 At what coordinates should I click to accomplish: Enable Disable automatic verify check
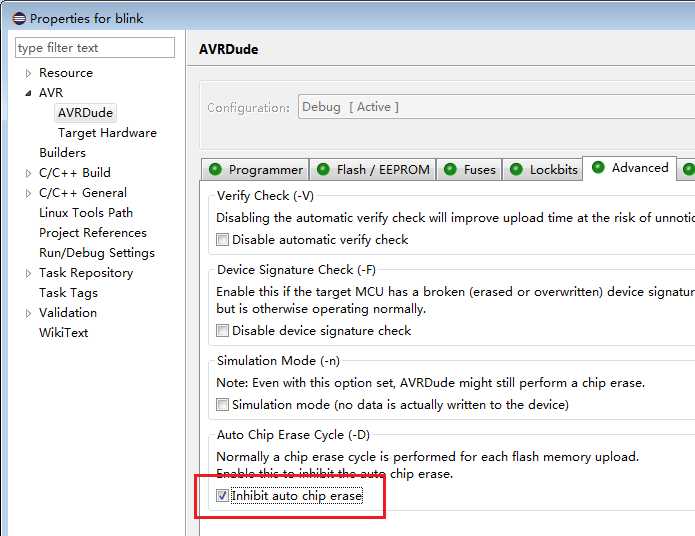point(223,239)
